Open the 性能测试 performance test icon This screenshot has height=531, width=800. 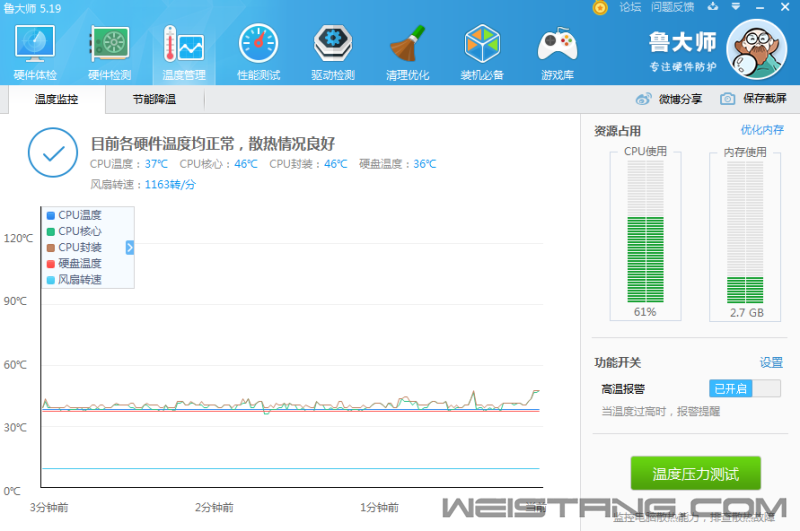click(259, 53)
